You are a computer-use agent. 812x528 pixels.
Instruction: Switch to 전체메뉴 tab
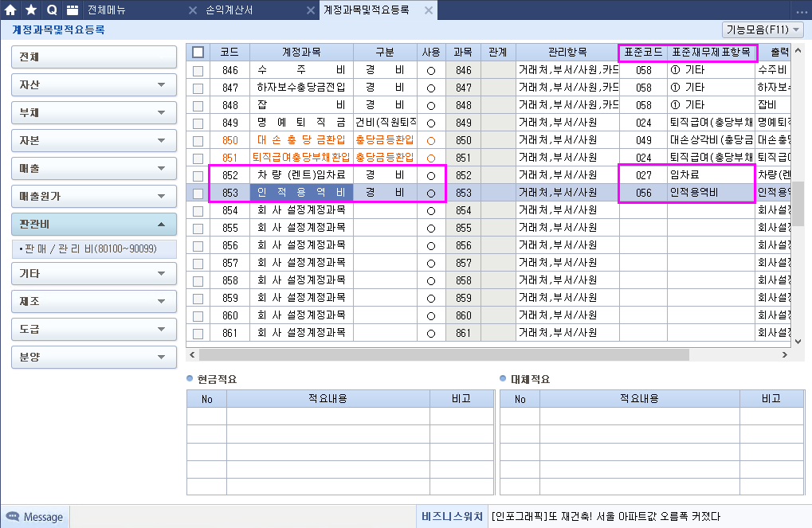(x=107, y=10)
